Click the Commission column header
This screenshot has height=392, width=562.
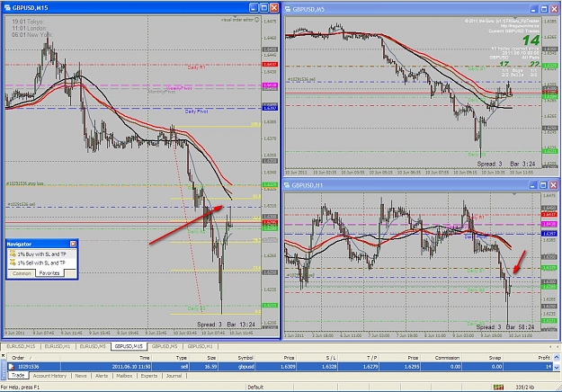(x=442, y=358)
